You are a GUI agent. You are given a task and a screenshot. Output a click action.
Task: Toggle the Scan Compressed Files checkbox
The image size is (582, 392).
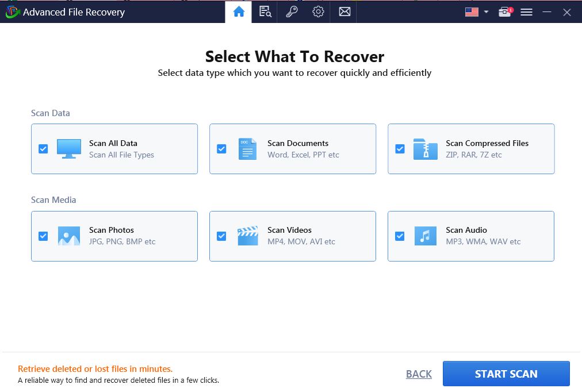pyautogui.click(x=399, y=148)
